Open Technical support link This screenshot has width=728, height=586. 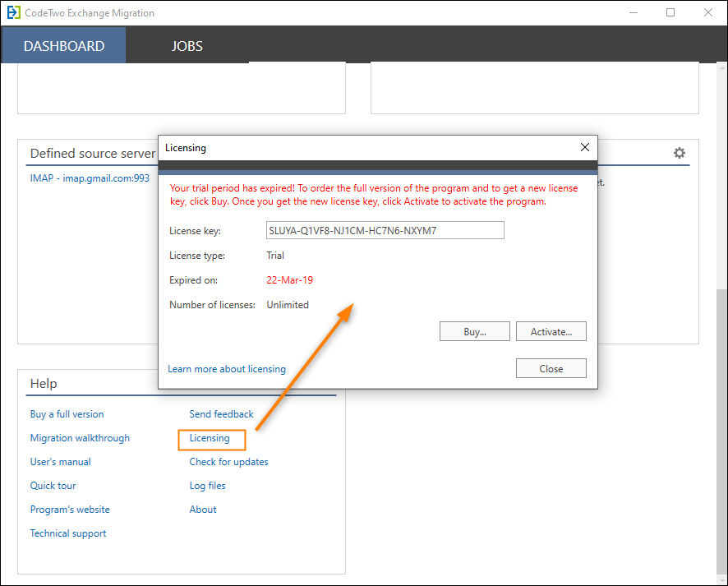[x=68, y=533]
